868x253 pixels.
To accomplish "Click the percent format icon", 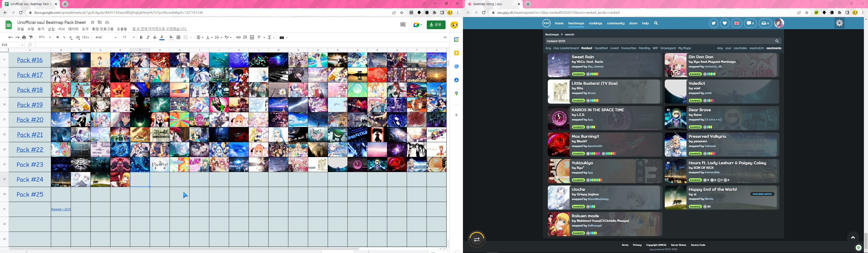I will pos(64,37).
